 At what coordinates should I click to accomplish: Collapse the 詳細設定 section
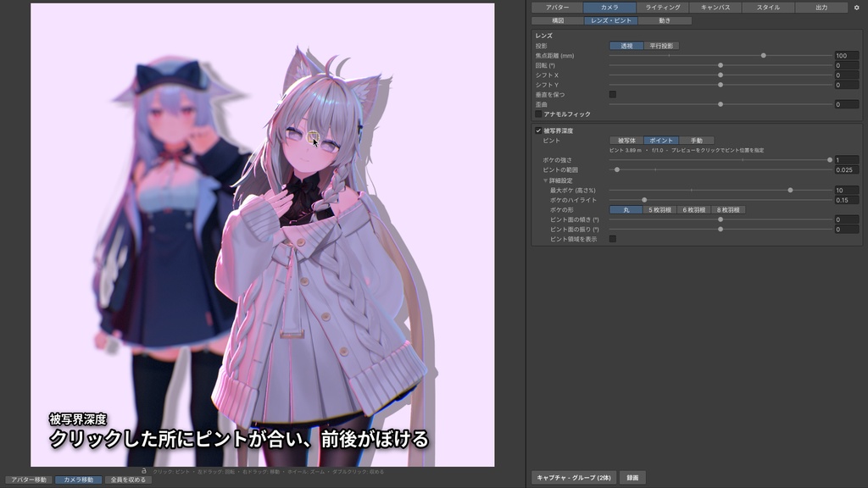pyautogui.click(x=545, y=181)
